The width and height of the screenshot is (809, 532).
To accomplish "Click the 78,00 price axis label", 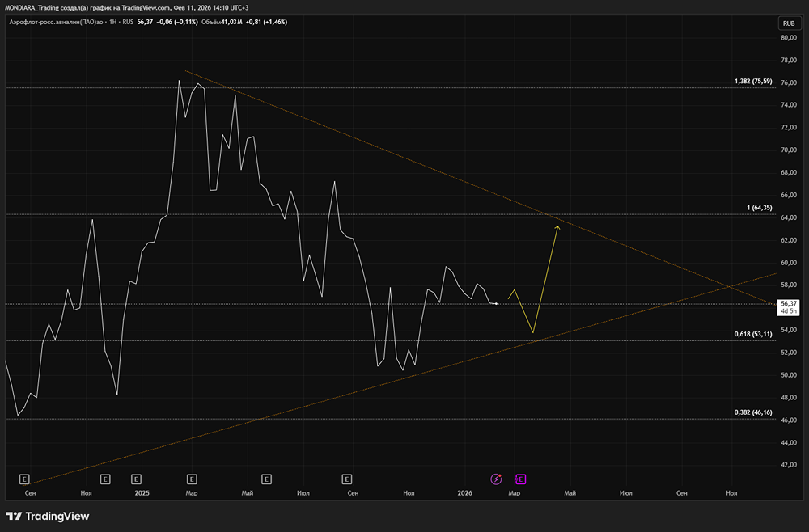I will (788, 61).
